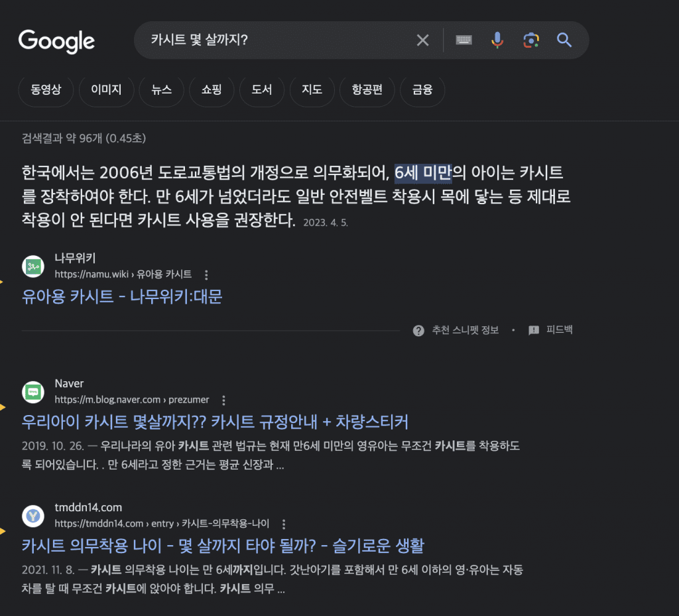Select the 동영상 filter tab

[x=46, y=90]
